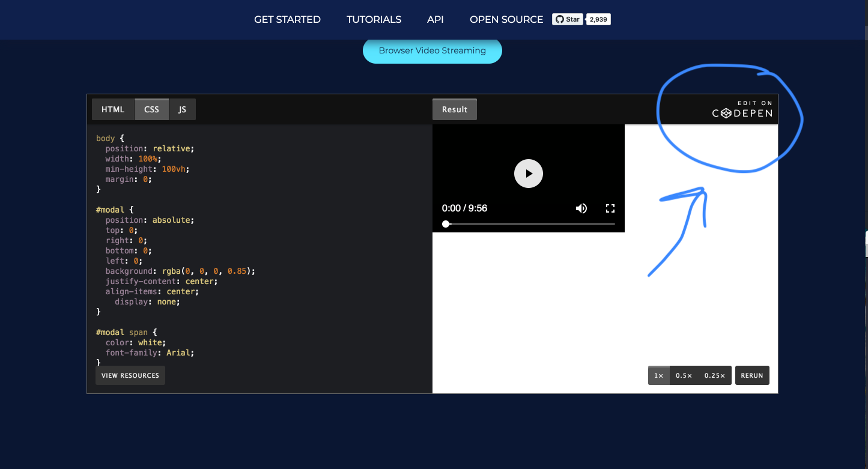Viewport: 868px width, 469px height.
Task: Open the 2,939 star count link
Action: coord(597,19)
